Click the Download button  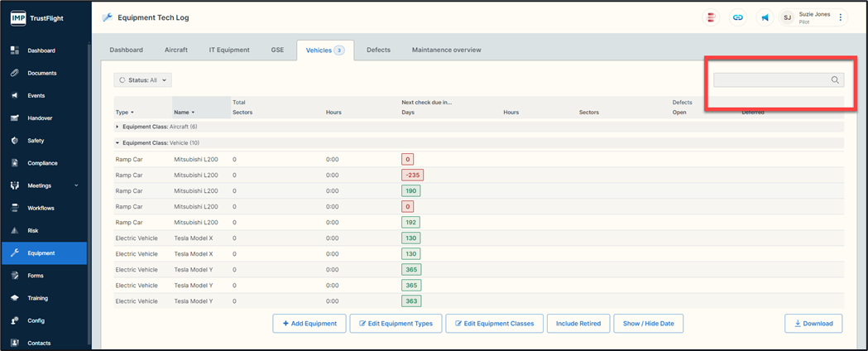click(x=813, y=324)
